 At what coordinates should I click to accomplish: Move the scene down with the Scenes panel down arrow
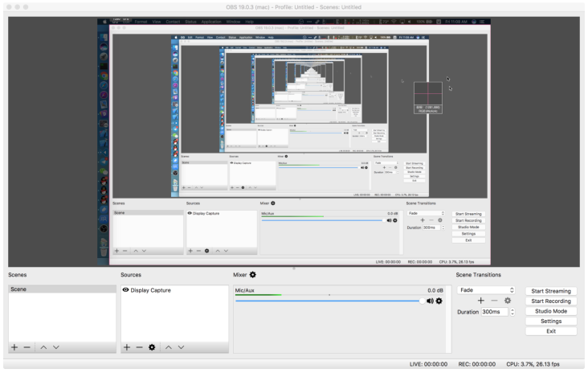(56, 347)
